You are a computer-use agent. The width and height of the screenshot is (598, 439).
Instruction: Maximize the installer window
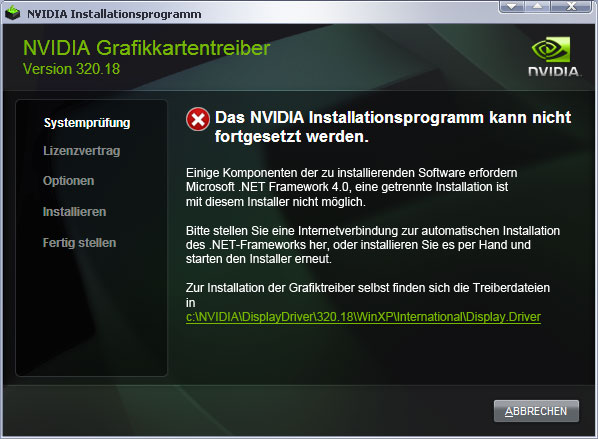537,6
